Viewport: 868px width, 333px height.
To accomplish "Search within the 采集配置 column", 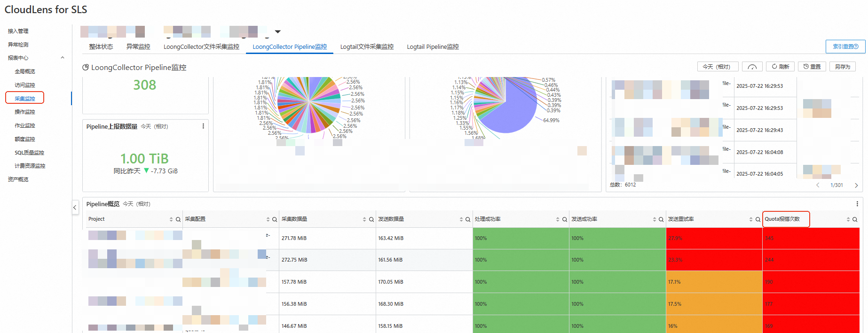I will coord(275,219).
